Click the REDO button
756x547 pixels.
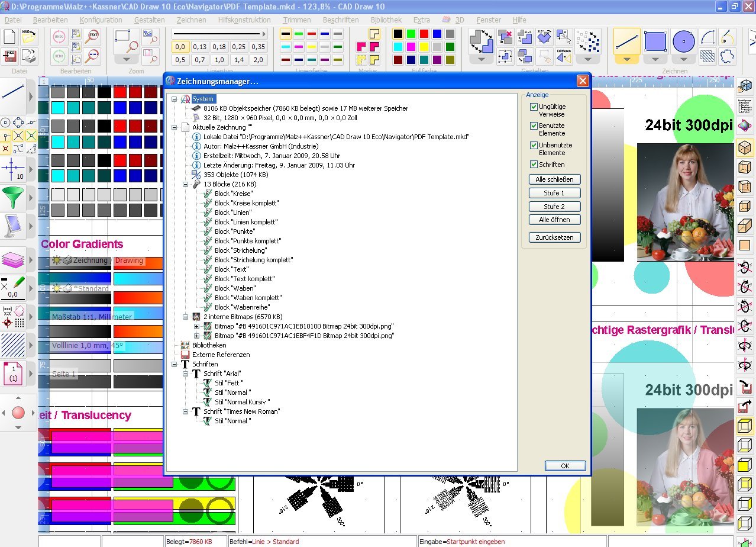coord(59,56)
